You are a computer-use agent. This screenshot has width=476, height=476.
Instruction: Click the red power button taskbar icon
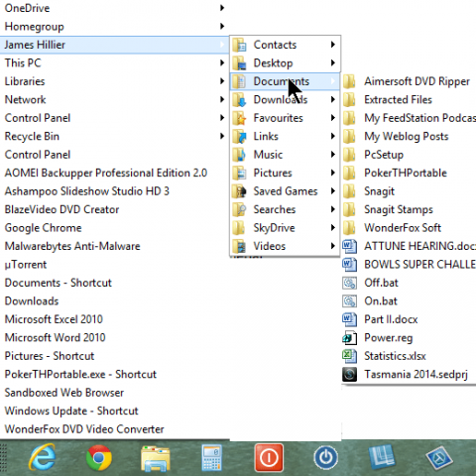tap(269, 458)
